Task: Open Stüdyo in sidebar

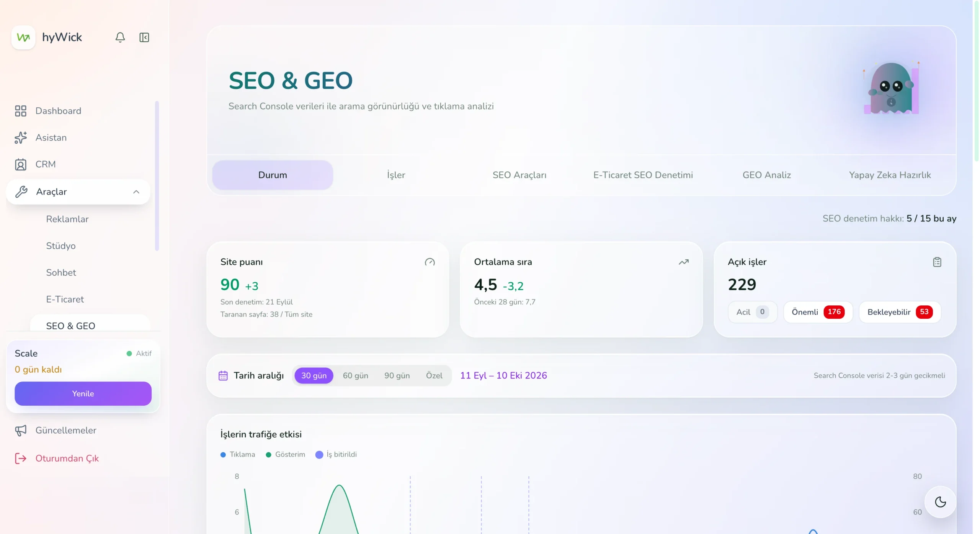Action: (x=61, y=246)
